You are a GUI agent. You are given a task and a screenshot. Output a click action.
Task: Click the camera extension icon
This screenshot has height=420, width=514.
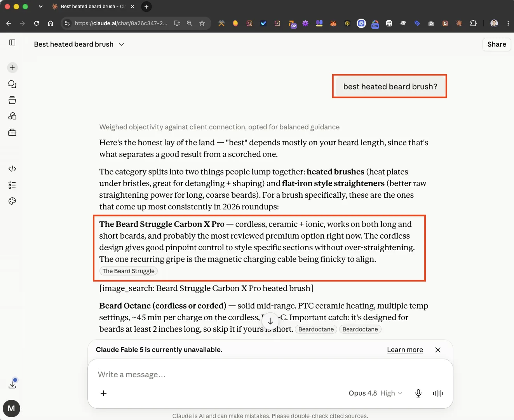coord(431,23)
